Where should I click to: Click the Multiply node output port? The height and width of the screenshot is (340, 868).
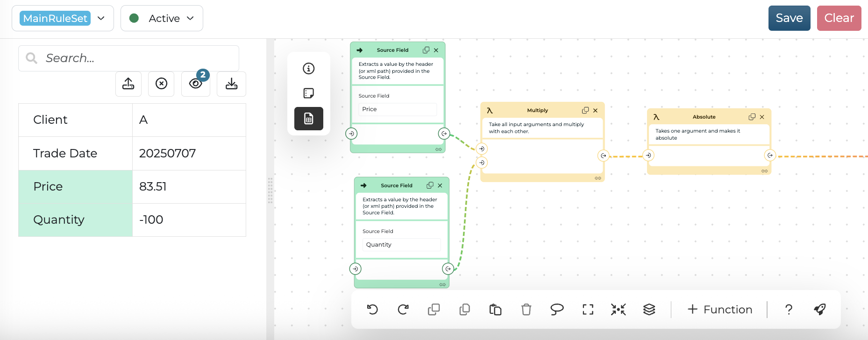click(604, 156)
